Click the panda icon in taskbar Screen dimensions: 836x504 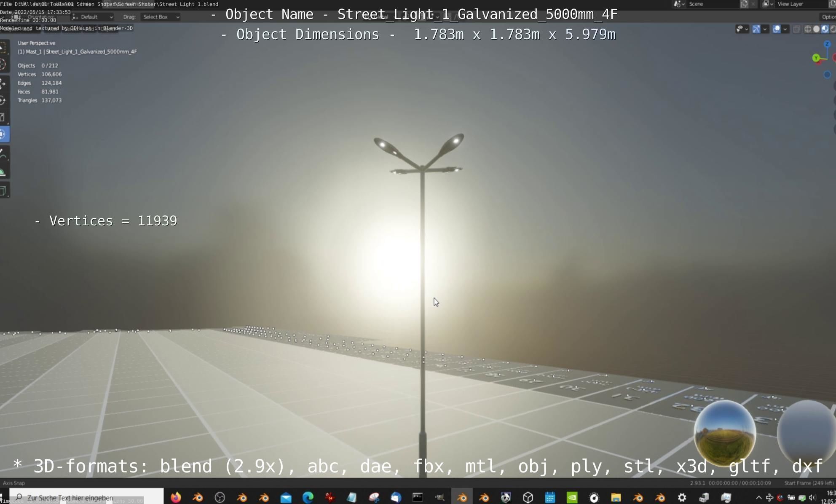click(x=506, y=497)
